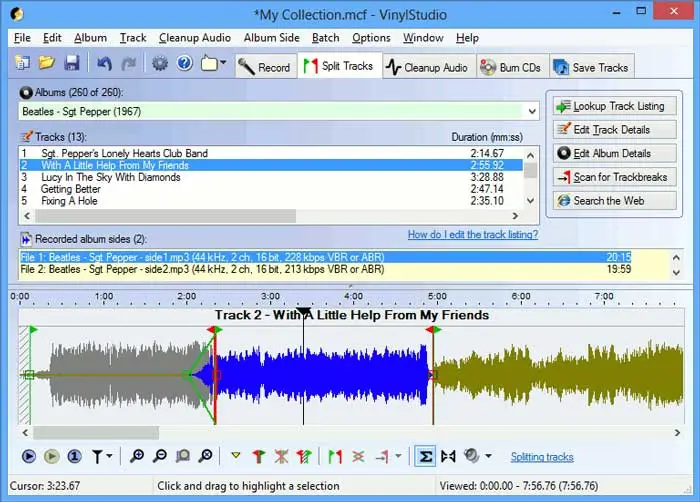Screen dimensions: 700x502
Task: Select track 5 Fixing A Hole
Action: pos(271,201)
